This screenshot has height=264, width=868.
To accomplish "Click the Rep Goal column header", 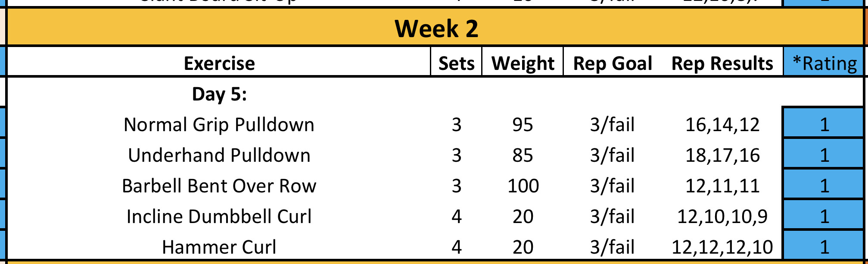I will tap(612, 63).
